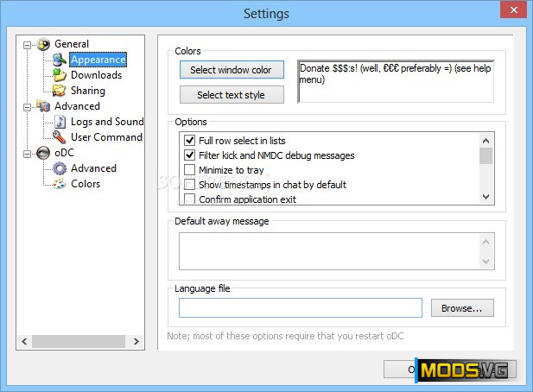Collapse the General tree node
The height and width of the screenshot is (392, 533).
[x=29, y=44]
